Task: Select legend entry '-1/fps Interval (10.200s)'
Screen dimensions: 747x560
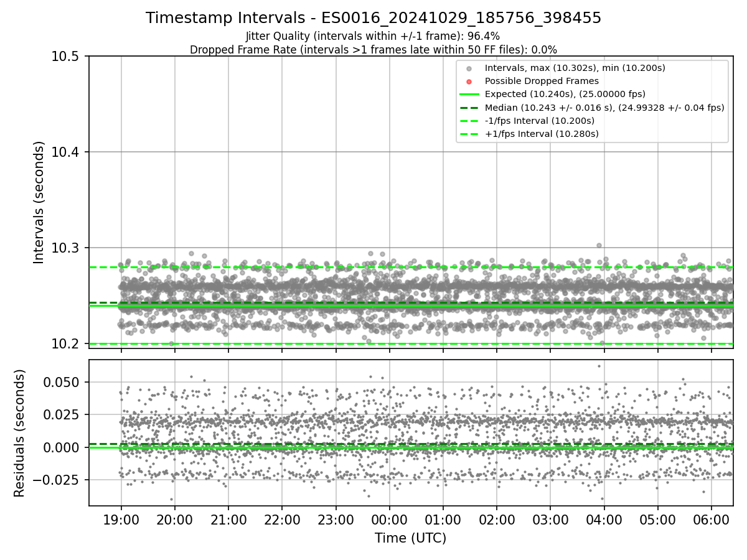Action: click(x=540, y=120)
